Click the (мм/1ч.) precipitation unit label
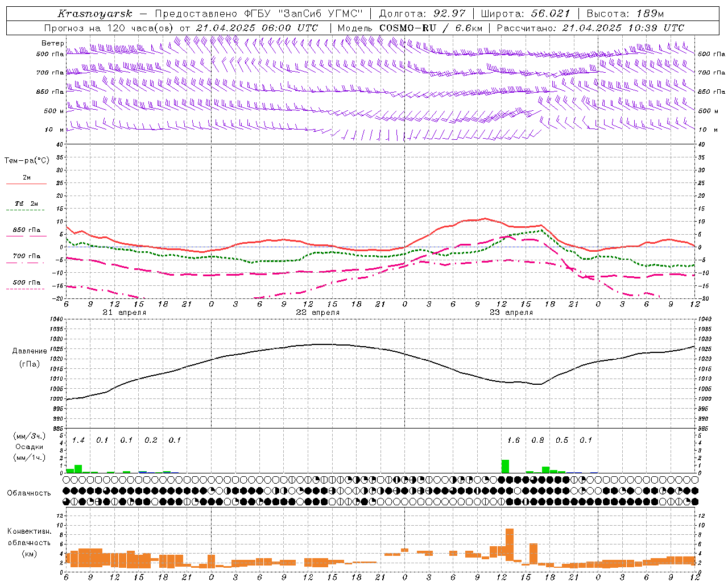This screenshot has width=728, height=582. (30, 458)
